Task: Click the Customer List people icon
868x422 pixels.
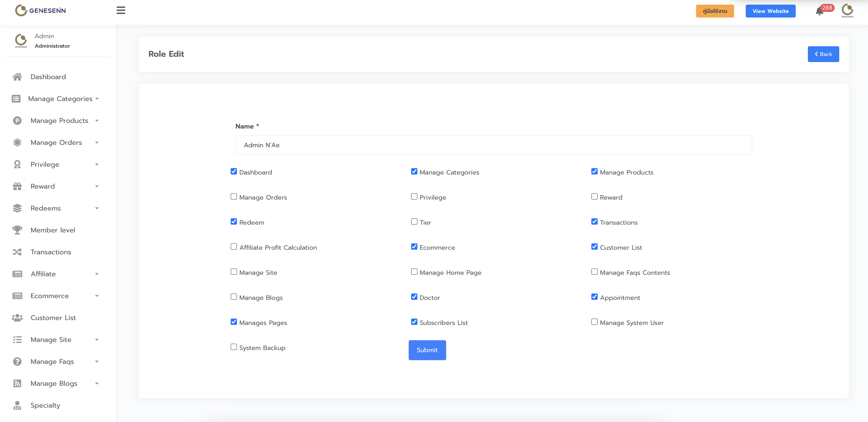Action: click(x=17, y=318)
